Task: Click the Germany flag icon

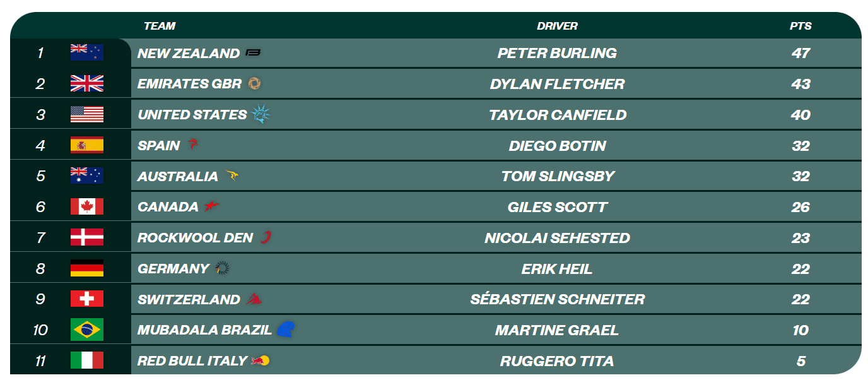Action: click(87, 268)
